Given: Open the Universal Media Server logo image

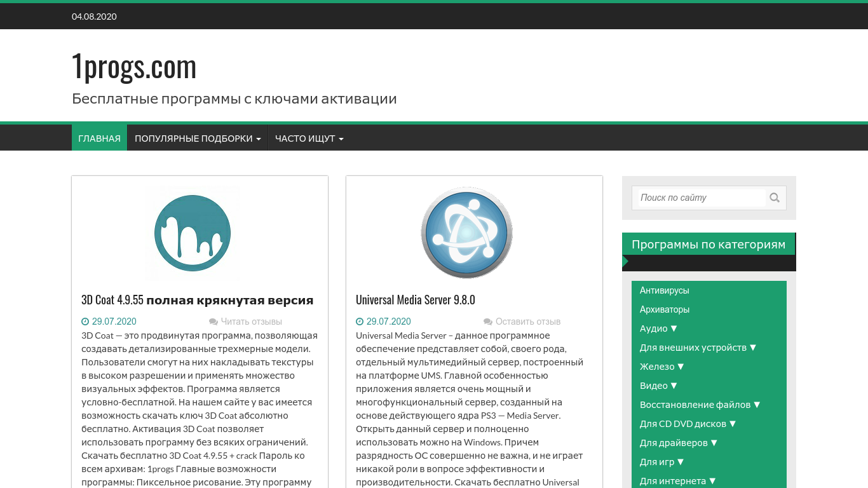Looking at the screenshot, I should pyautogui.click(x=466, y=233).
